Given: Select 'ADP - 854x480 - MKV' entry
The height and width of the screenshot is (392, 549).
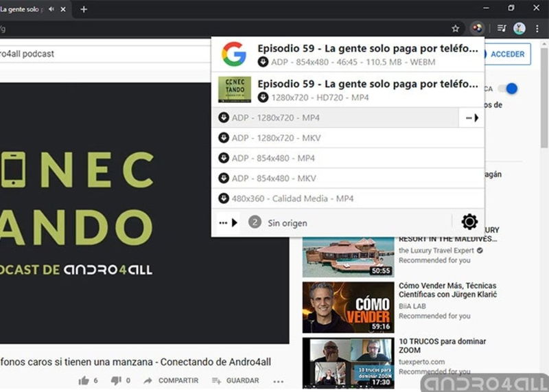Looking at the screenshot, I should [x=348, y=178].
